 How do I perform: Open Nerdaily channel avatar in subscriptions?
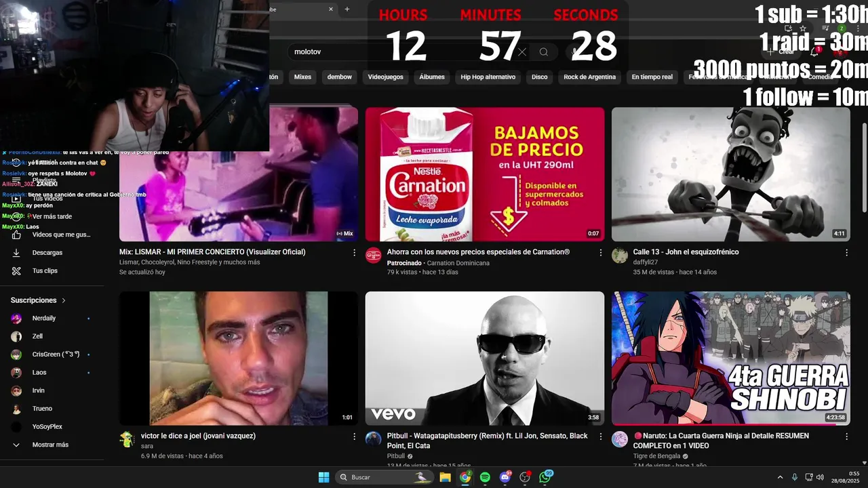[16, 319]
